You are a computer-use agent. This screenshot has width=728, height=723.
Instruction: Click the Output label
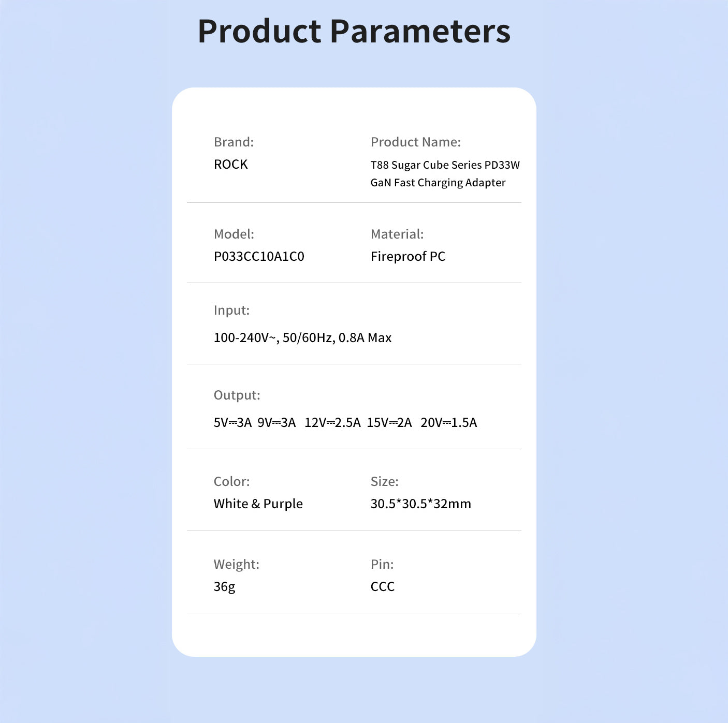click(x=237, y=395)
